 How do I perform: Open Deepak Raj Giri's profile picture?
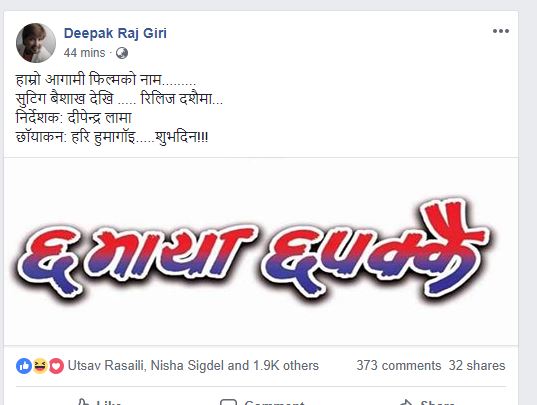coord(36,43)
